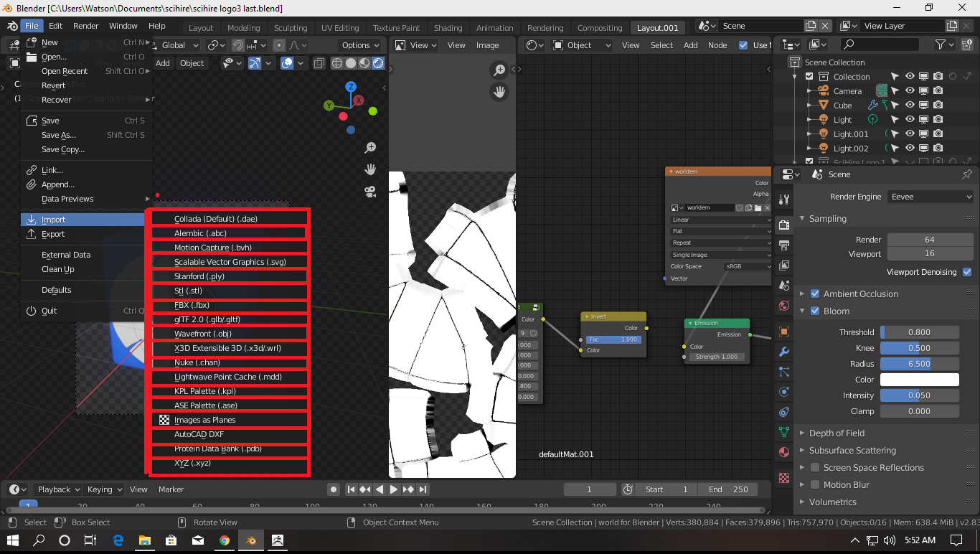Viewport: 980px width, 554px height.
Task: Click the 3D viewport's pan hand gizmo
Action: coord(370,170)
